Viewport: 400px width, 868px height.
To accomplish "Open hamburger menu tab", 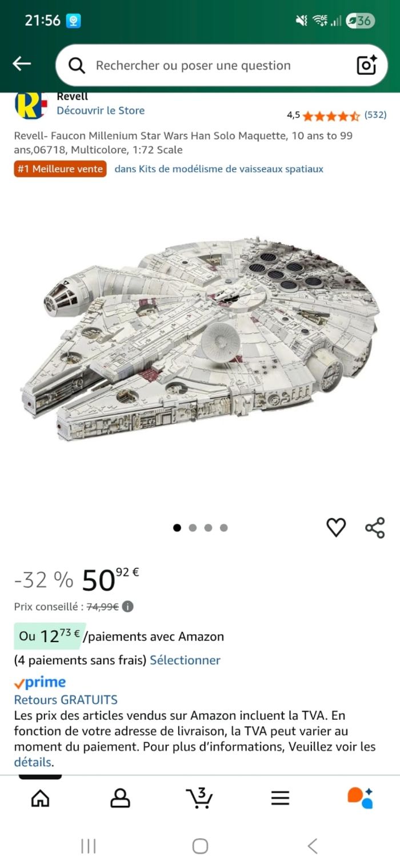I will pyautogui.click(x=280, y=798).
